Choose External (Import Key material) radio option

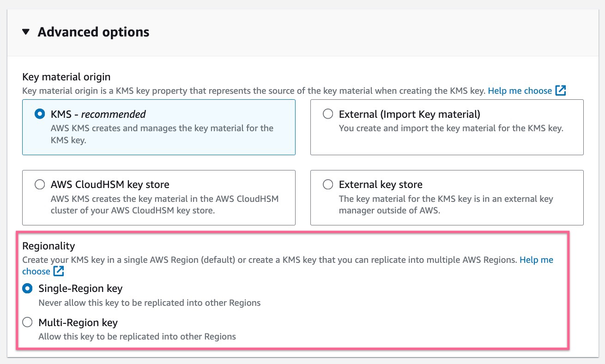click(x=328, y=114)
